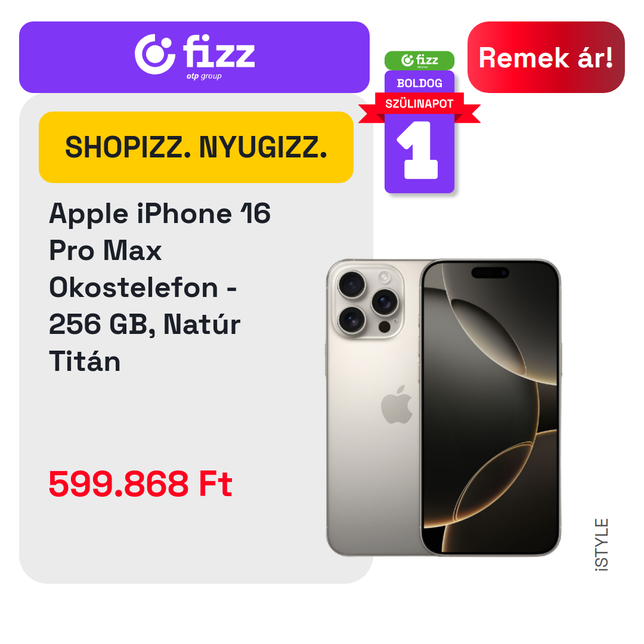
Task: Click the 599.868 Ft price
Action: (141, 484)
